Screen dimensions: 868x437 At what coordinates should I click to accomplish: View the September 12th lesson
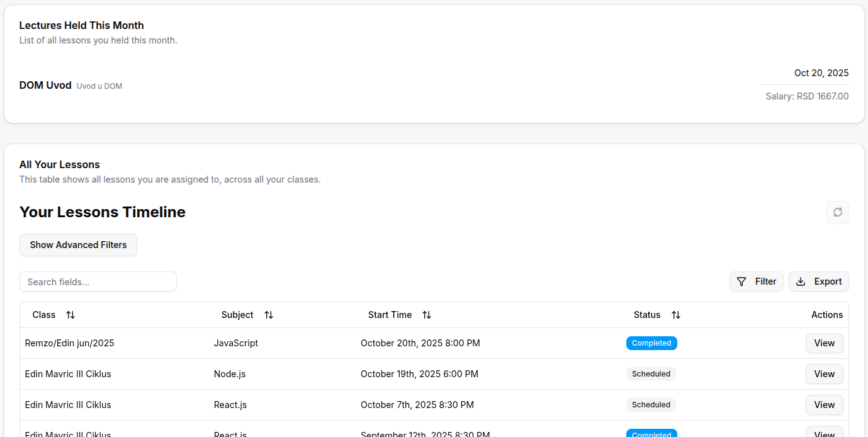click(x=824, y=433)
